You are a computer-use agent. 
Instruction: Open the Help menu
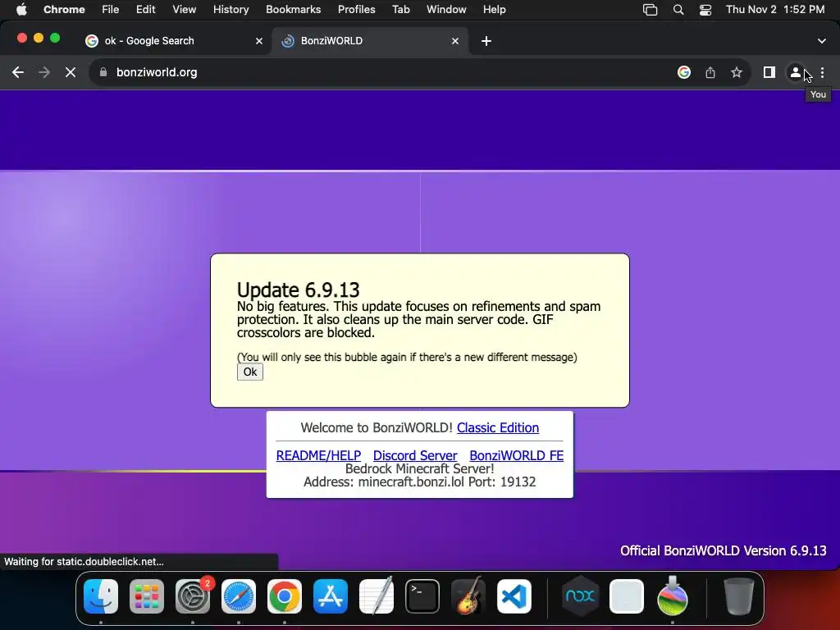click(x=494, y=10)
